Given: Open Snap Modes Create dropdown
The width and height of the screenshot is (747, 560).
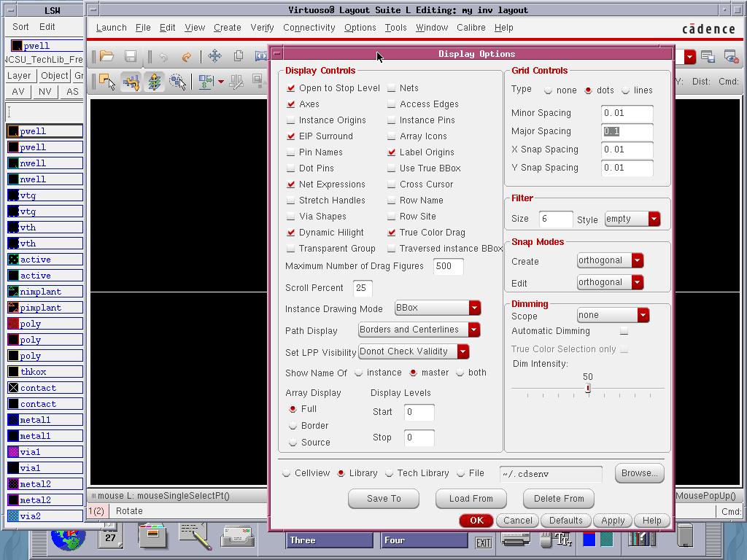Looking at the screenshot, I should tap(611, 260).
